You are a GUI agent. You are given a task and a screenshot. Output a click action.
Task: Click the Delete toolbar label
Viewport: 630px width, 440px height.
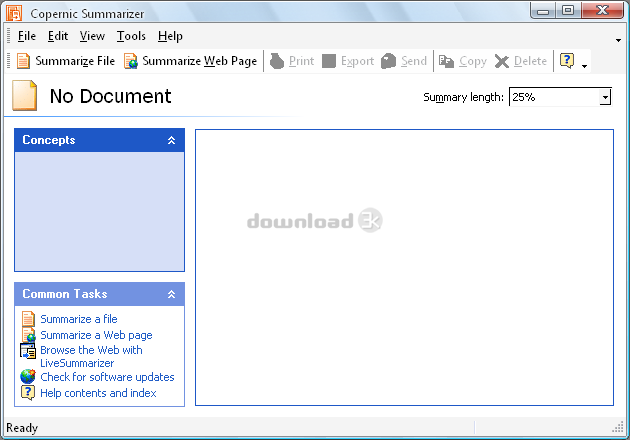click(530, 61)
